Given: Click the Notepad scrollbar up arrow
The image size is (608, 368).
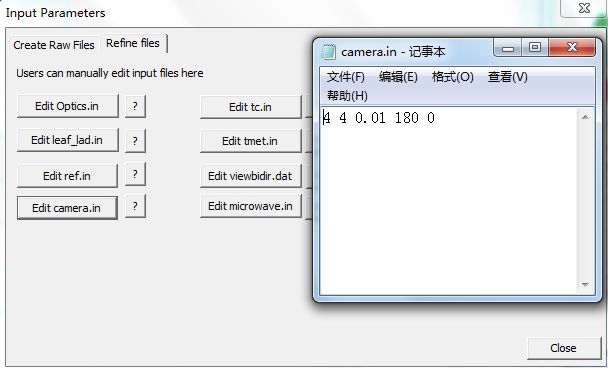Looking at the screenshot, I should 585,117.
